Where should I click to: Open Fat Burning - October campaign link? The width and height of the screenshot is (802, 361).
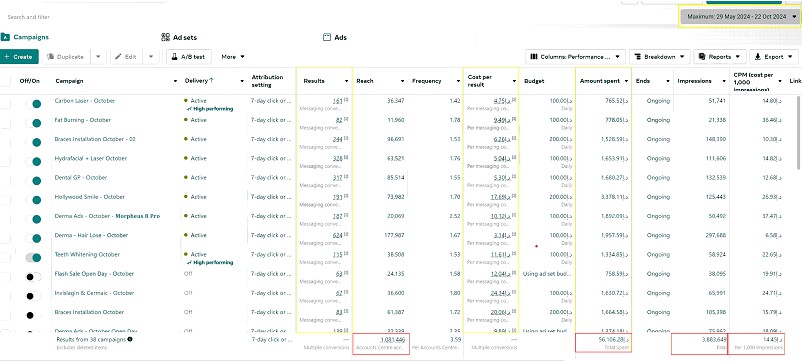(x=83, y=120)
